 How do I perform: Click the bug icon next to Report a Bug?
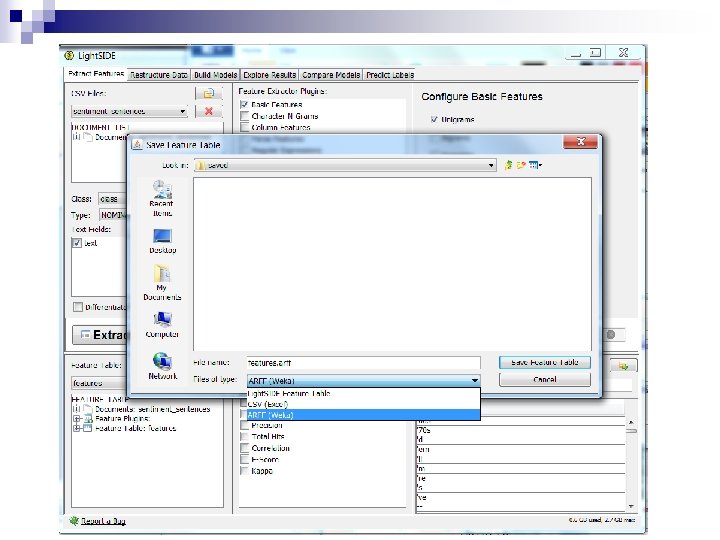pyautogui.click(x=74, y=521)
